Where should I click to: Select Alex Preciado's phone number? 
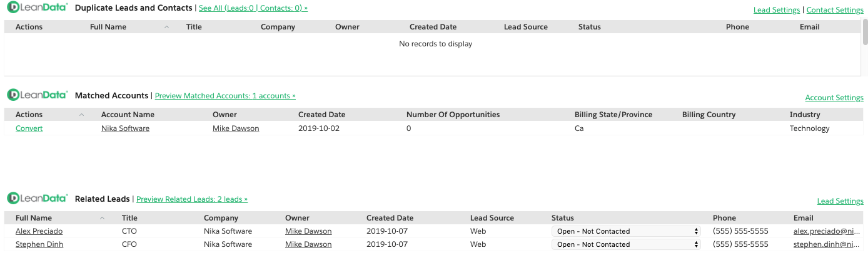[740, 231]
